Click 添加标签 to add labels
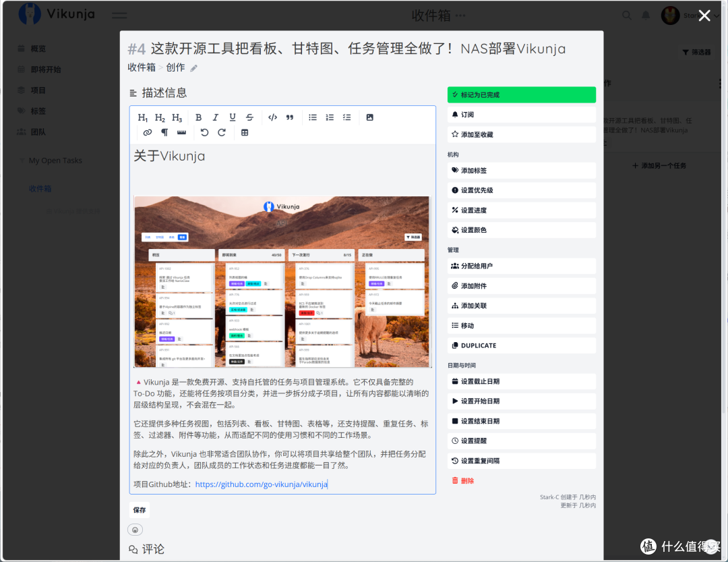Screen dimensions: 728x562 point(521,171)
